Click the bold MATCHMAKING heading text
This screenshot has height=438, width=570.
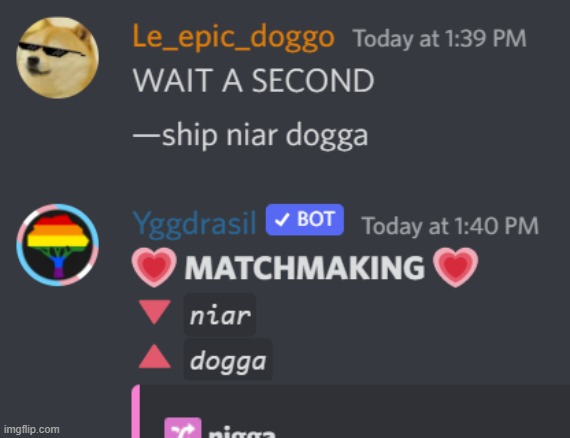tap(305, 268)
